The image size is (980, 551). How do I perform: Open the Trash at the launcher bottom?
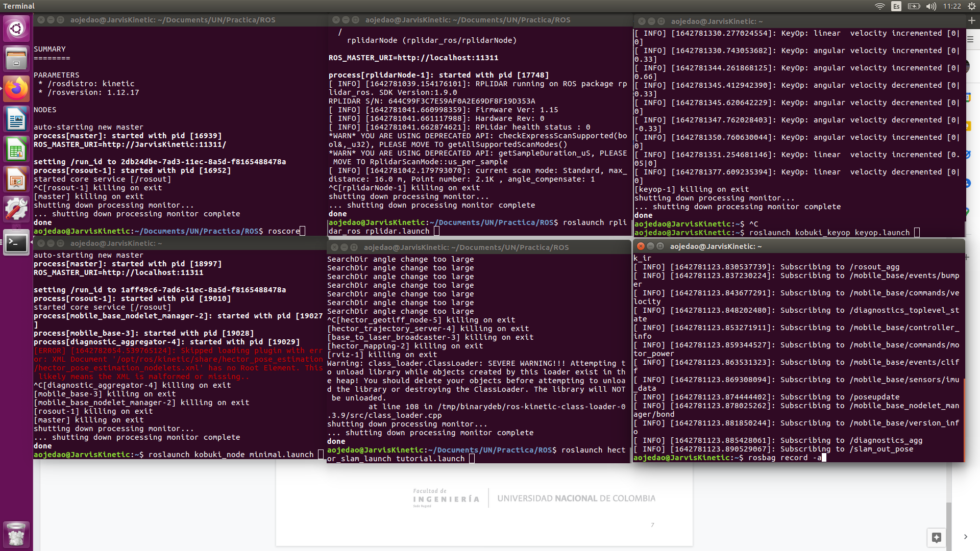[x=16, y=534]
